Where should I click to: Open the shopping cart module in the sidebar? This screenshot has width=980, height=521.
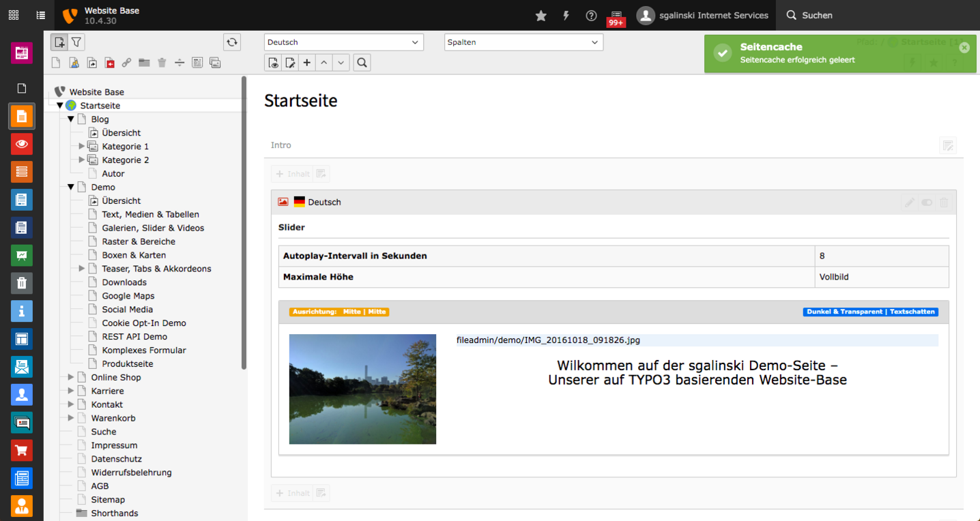tap(21, 450)
